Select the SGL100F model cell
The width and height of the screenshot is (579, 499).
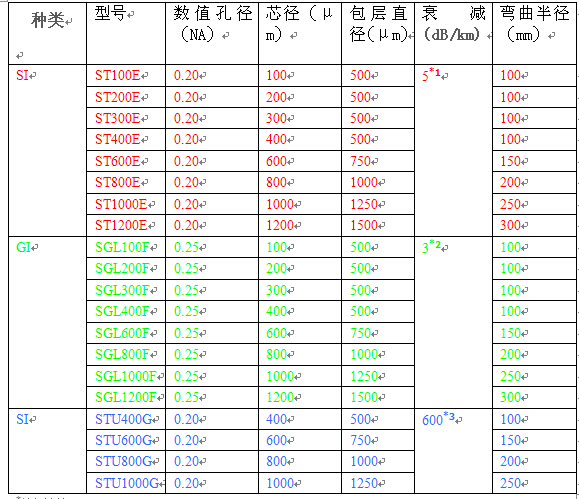point(126,247)
